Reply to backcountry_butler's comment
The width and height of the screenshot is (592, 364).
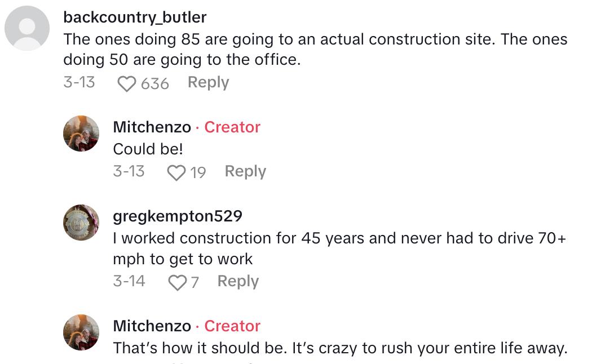pos(208,82)
